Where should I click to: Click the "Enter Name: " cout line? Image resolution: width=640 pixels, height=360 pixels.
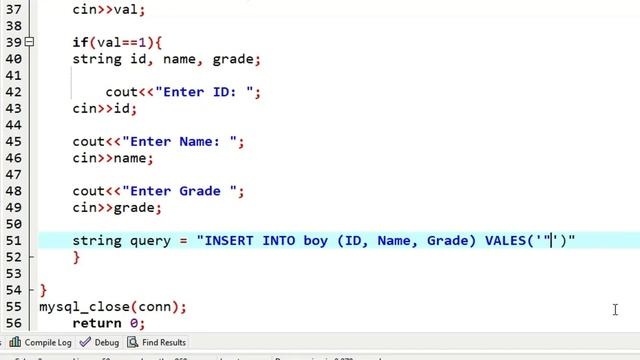158,142
